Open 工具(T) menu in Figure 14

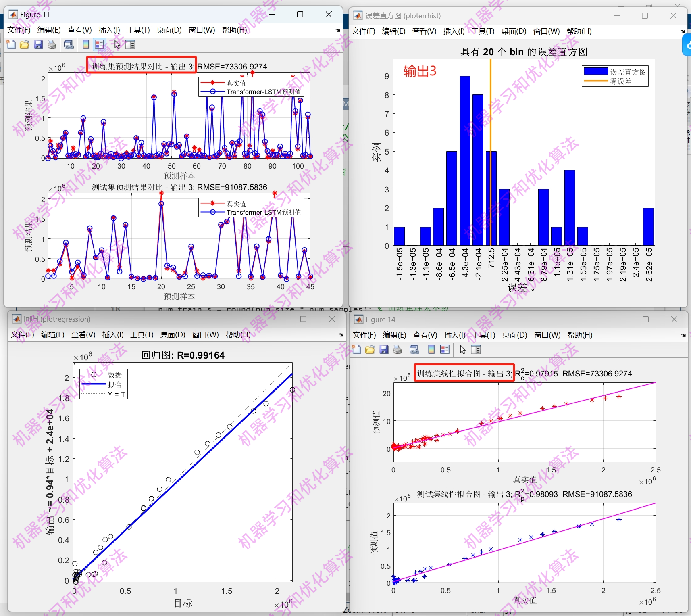pos(484,335)
